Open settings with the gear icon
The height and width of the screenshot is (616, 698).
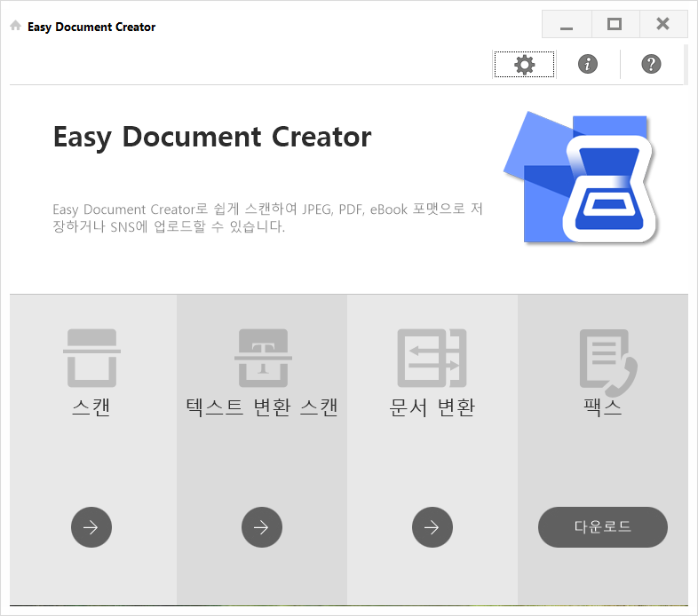click(x=525, y=65)
